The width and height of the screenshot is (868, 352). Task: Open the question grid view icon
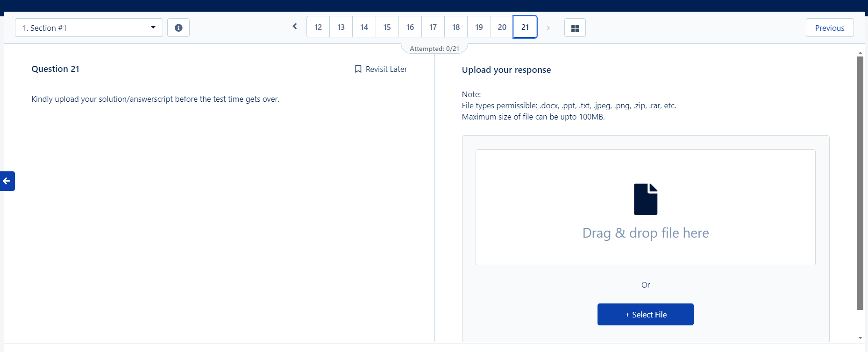tap(575, 28)
